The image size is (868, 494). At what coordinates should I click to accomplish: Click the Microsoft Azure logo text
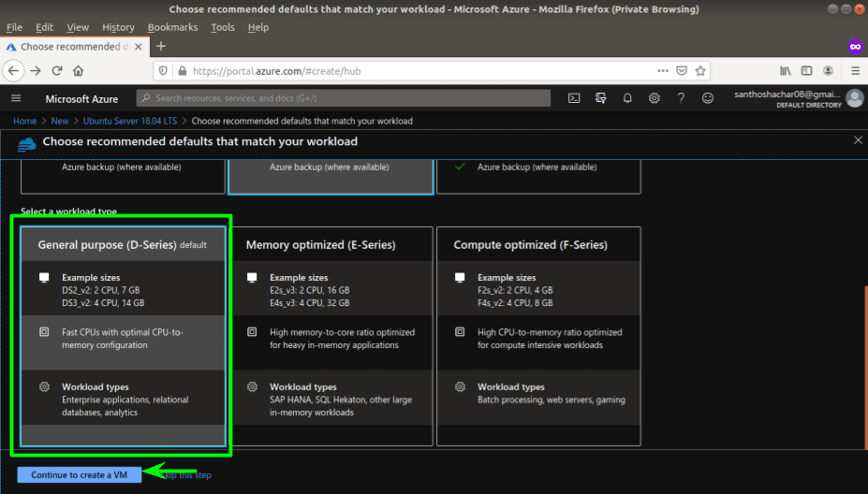(x=81, y=99)
